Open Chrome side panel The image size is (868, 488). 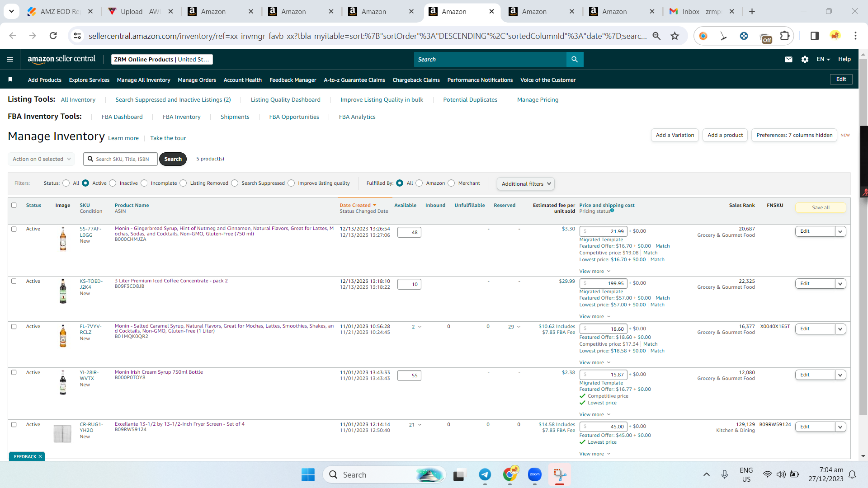[x=814, y=36]
